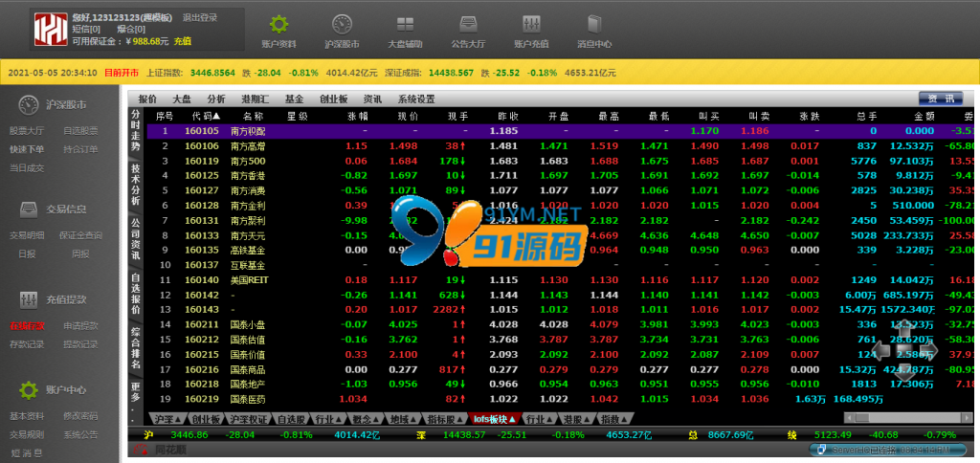This screenshot has height=463, width=980.
Task: Click the 同花顺 logo in status bar
Action: click(x=158, y=450)
